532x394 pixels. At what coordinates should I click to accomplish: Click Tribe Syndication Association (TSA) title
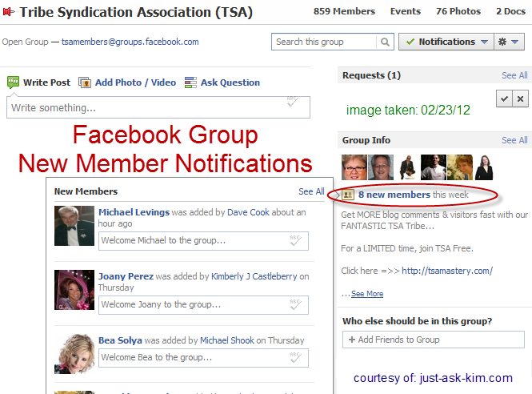[x=136, y=12]
